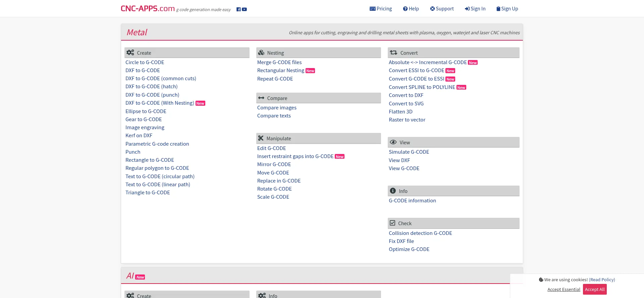The height and width of the screenshot is (298, 644).
Task: Open the Facebook icon in header
Action: point(238,9)
